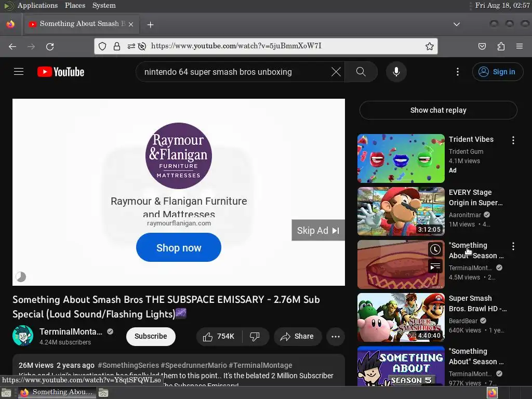Image resolution: width=532 pixels, height=399 pixels.
Task: Open Firefox extensions puzzle icon
Action: coord(501,46)
